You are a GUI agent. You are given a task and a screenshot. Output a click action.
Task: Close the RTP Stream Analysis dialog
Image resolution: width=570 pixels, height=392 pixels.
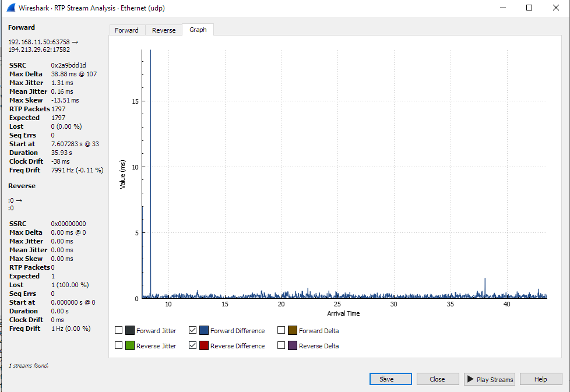tap(438, 379)
